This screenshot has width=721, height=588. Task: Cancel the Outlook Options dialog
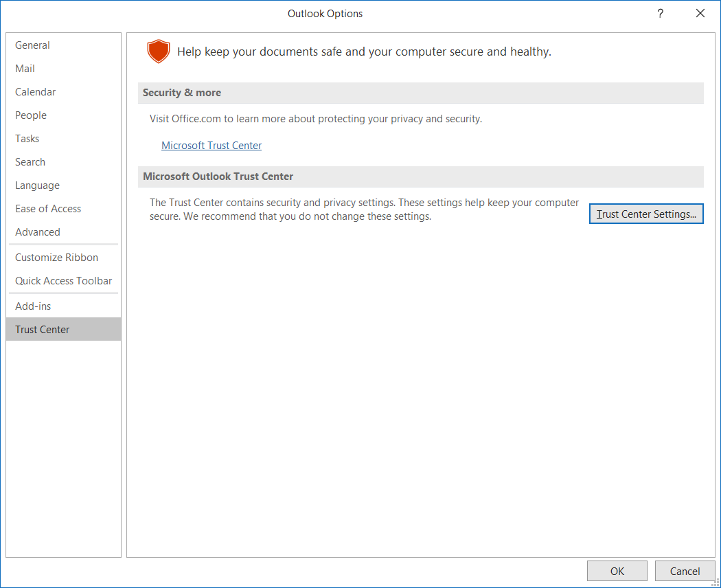point(685,571)
